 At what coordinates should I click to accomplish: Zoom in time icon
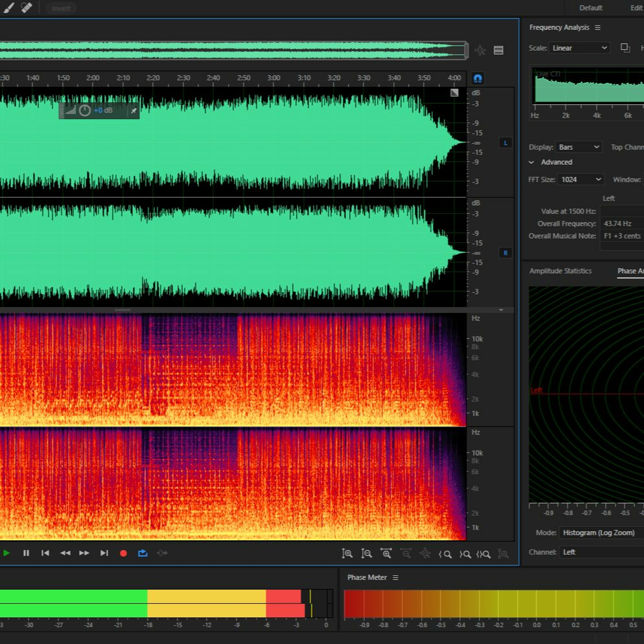[x=386, y=554]
